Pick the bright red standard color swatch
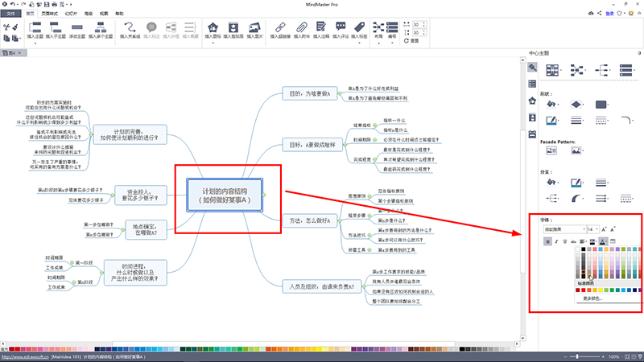The image size is (644, 362). 583,290
